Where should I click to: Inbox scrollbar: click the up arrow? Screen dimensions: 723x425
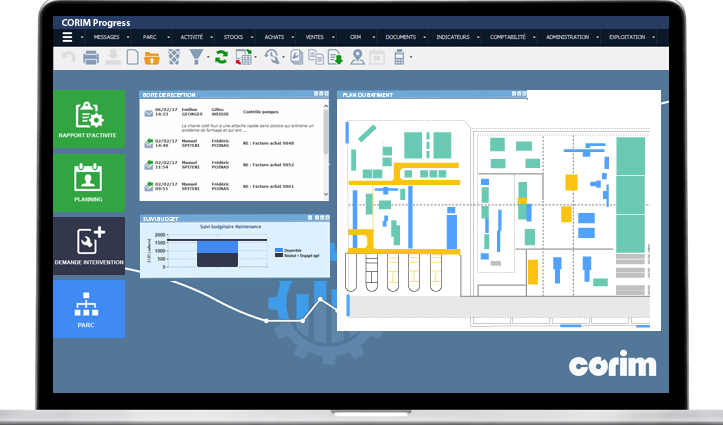(x=326, y=106)
